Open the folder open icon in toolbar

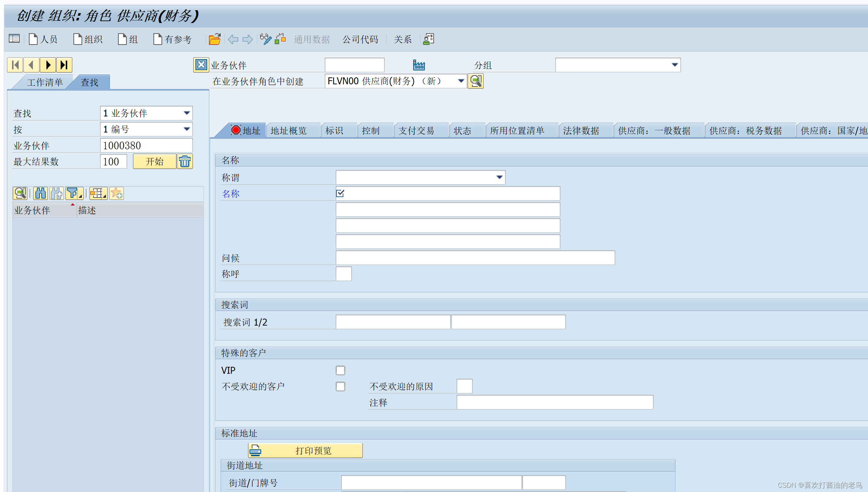[214, 39]
